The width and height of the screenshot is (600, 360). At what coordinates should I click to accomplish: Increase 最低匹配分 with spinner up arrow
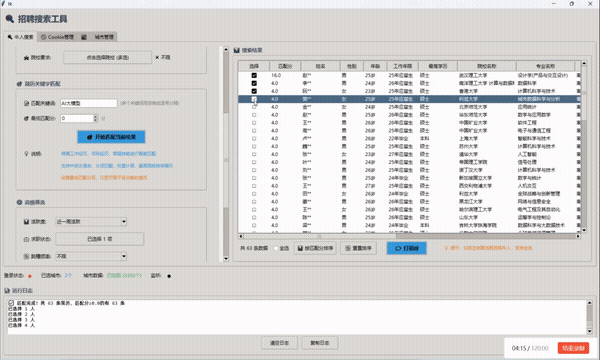coord(96,117)
